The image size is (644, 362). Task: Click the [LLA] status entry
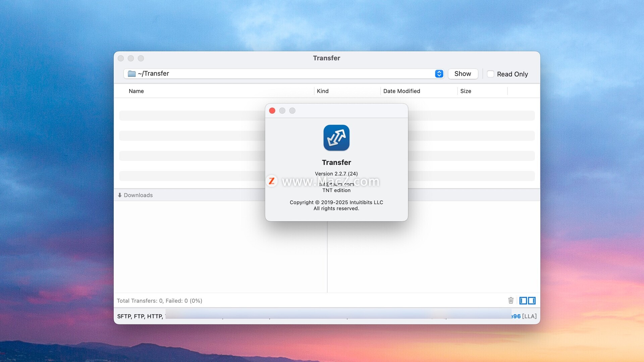click(529, 316)
